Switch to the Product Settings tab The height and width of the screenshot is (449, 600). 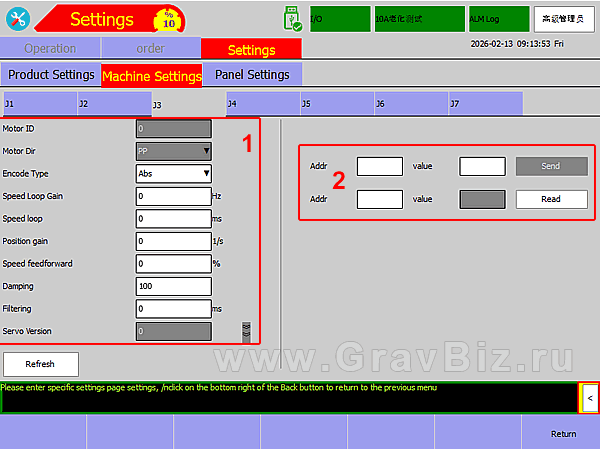(50, 75)
